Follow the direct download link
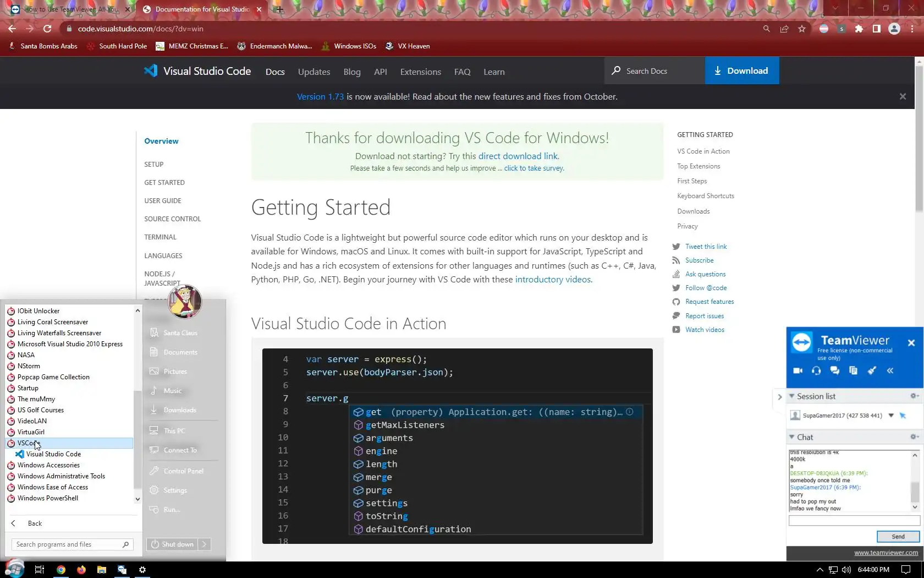The height and width of the screenshot is (578, 924). 518,156
